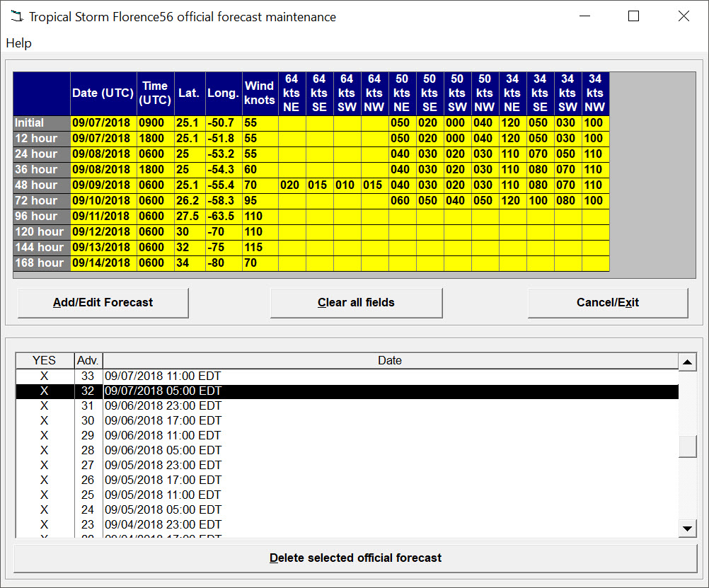Select advisory 33 dated 09/07/2018 11:00 EDT
709x588 pixels.
[x=163, y=376]
